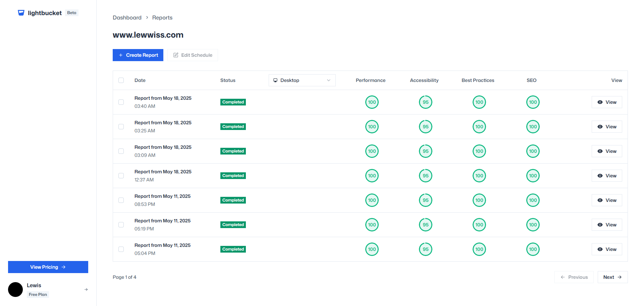Select the 12:37 AM report checkbox
The image size is (644, 306).
121,176
